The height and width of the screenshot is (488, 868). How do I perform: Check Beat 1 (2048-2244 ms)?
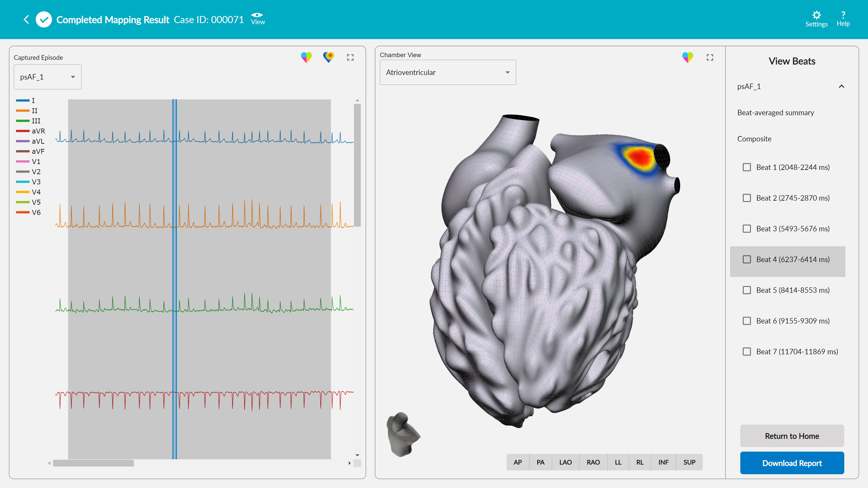(747, 167)
